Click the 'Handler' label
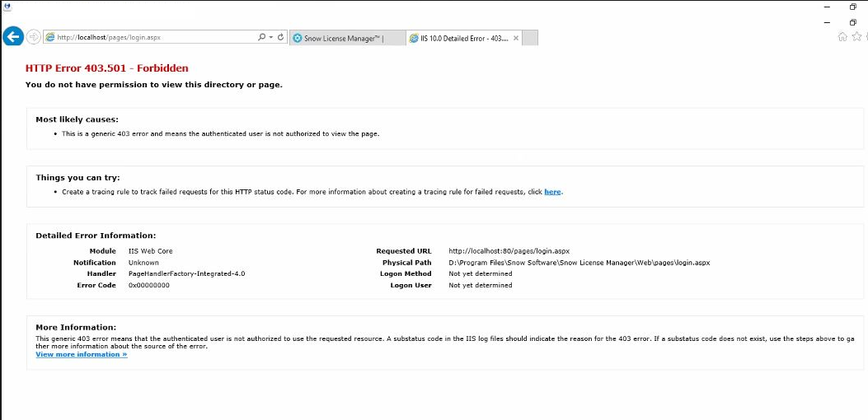Viewport: 868px width, 420px height. point(101,274)
